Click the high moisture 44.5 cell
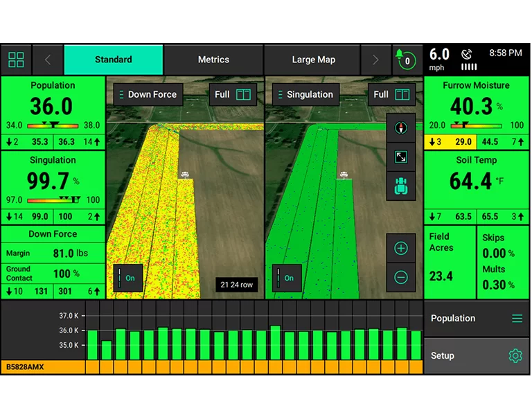 (503, 142)
